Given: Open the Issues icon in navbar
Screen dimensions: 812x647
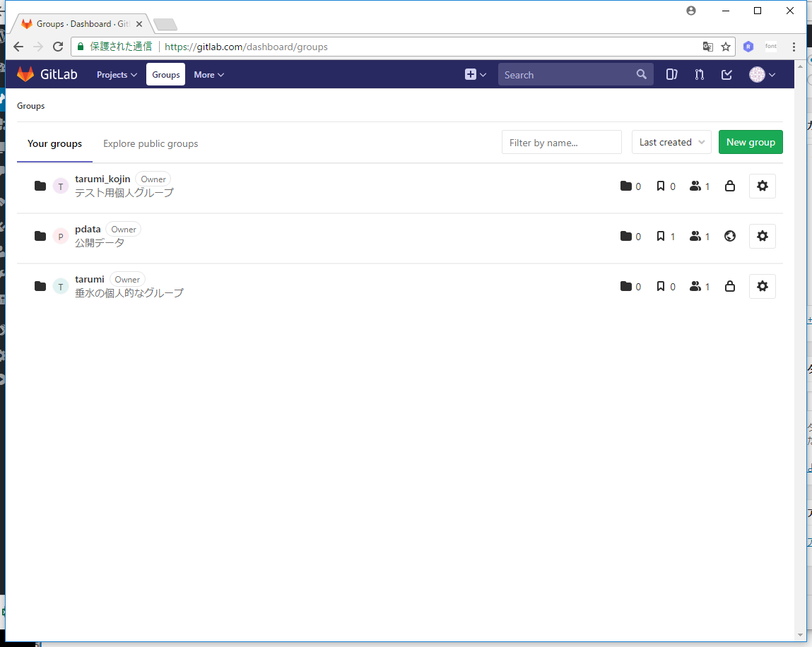Looking at the screenshot, I should [x=671, y=74].
